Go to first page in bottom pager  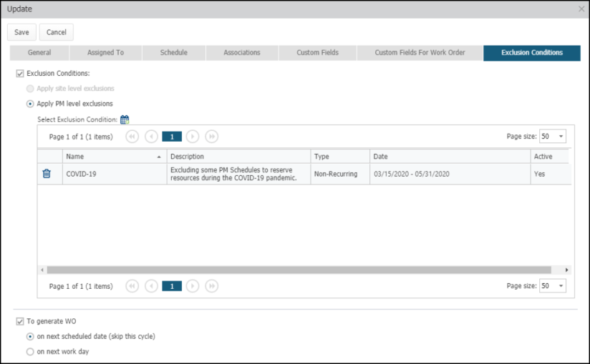tap(132, 286)
